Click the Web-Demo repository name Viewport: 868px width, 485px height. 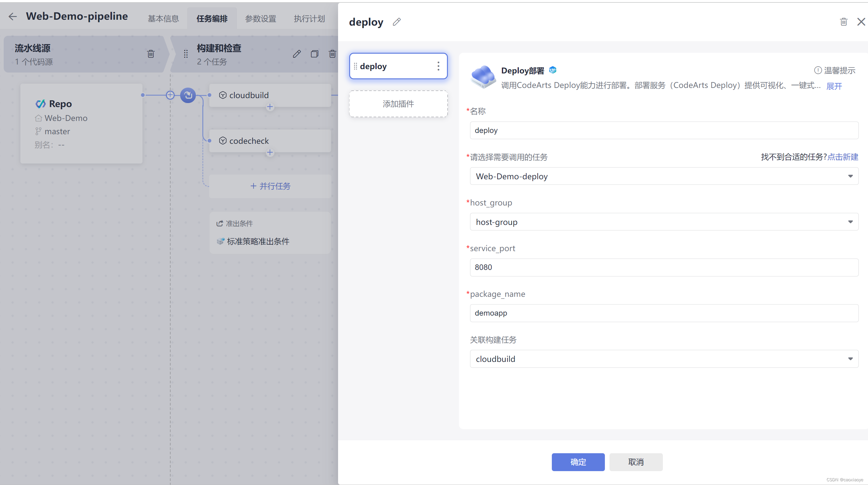[66, 118]
